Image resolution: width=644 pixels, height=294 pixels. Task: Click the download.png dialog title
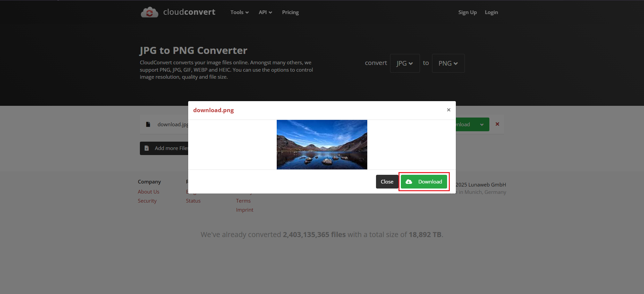tap(213, 110)
